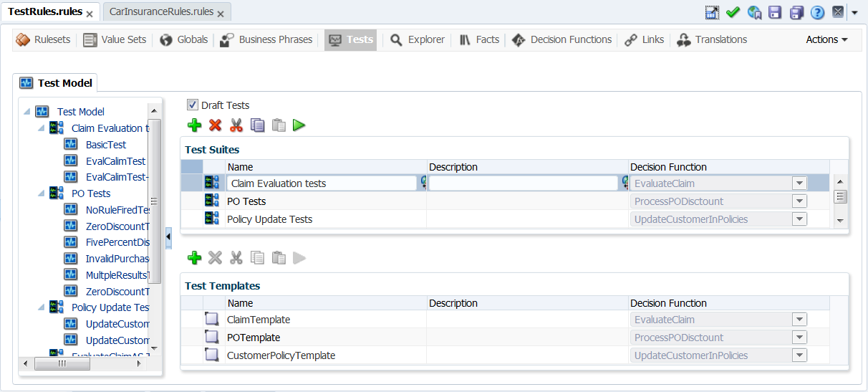Select the BasicTest tree item

106,144
